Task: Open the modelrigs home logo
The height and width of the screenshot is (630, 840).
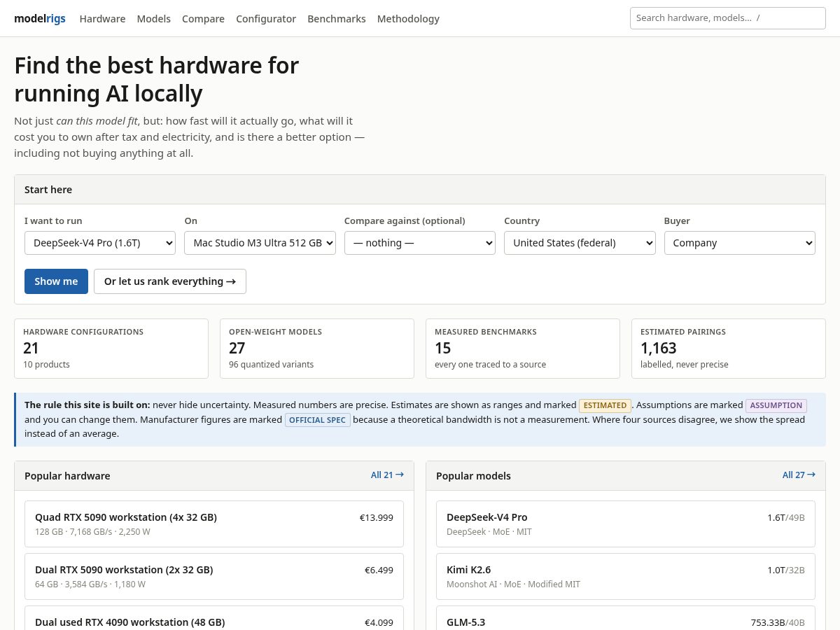Action: (x=40, y=19)
